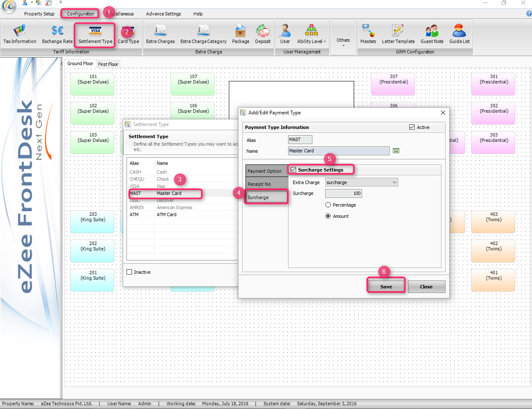Open the Letter Template tool

tap(398, 34)
